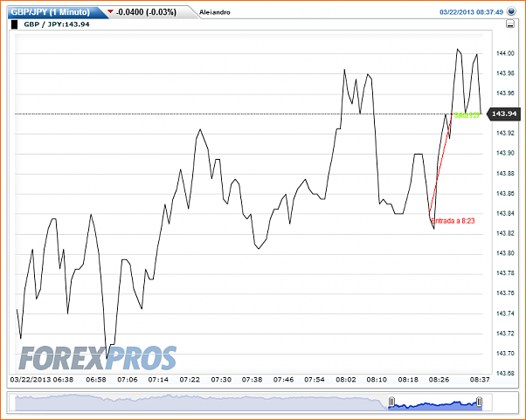Click the red Entrada a 8:23 annotation

[x=453, y=221]
